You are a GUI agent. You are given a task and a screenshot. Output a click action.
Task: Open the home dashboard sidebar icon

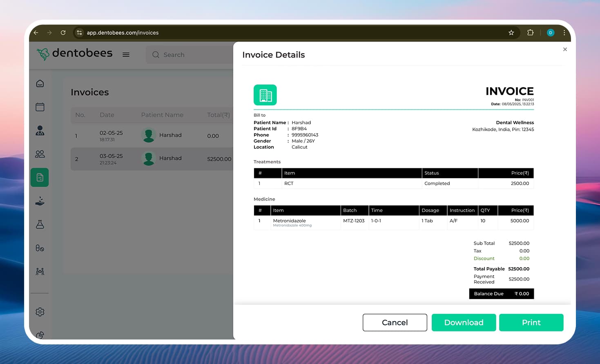(40, 84)
